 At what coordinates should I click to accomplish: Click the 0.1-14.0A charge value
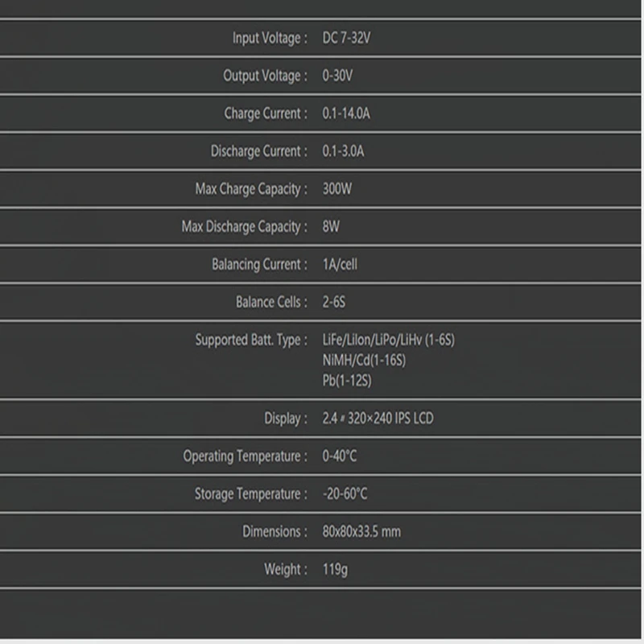click(x=346, y=114)
